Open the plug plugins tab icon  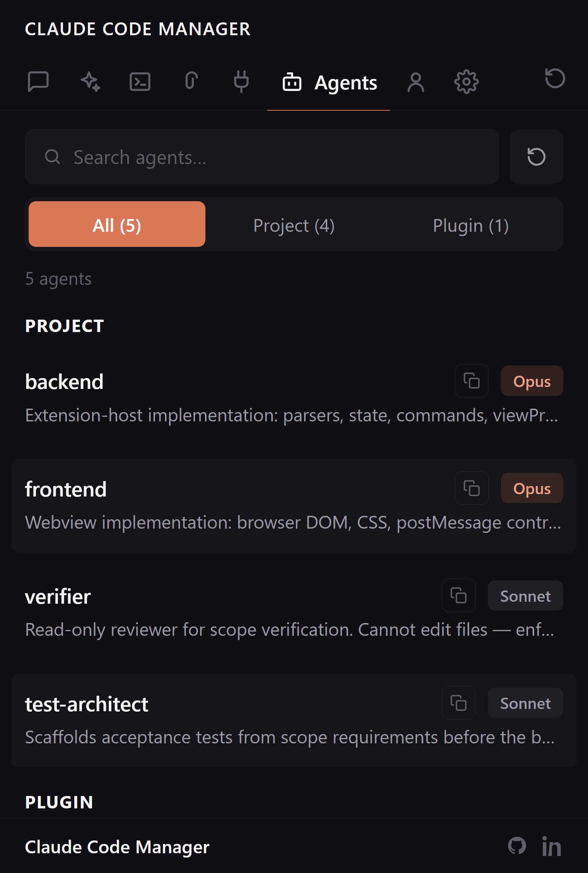point(241,81)
